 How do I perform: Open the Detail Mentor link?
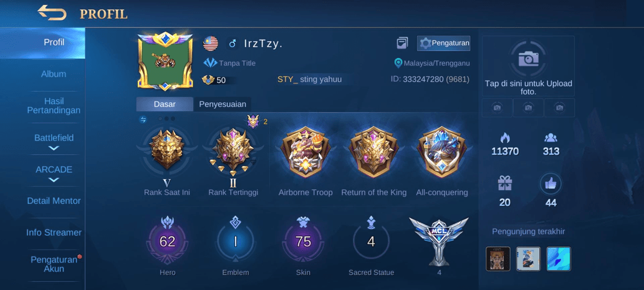54,201
